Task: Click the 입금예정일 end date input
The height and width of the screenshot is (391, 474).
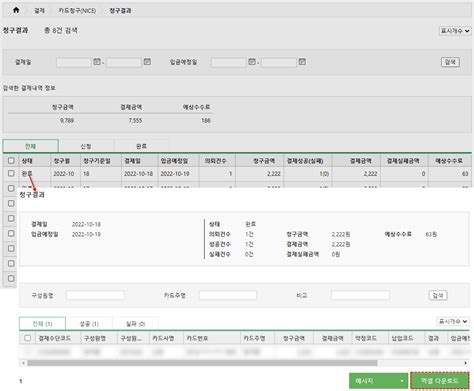Action: [279, 62]
